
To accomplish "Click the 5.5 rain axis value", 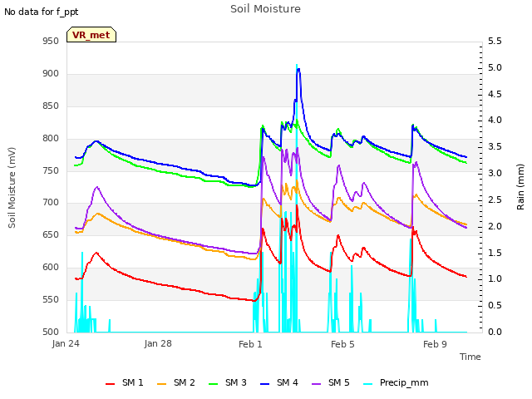I will [x=495, y=42].
